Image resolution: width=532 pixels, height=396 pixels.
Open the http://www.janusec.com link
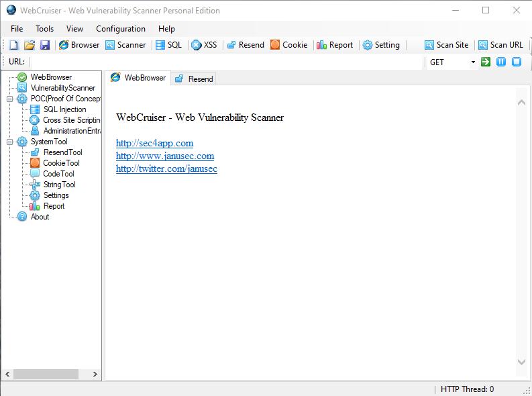(x=165, y=156)
